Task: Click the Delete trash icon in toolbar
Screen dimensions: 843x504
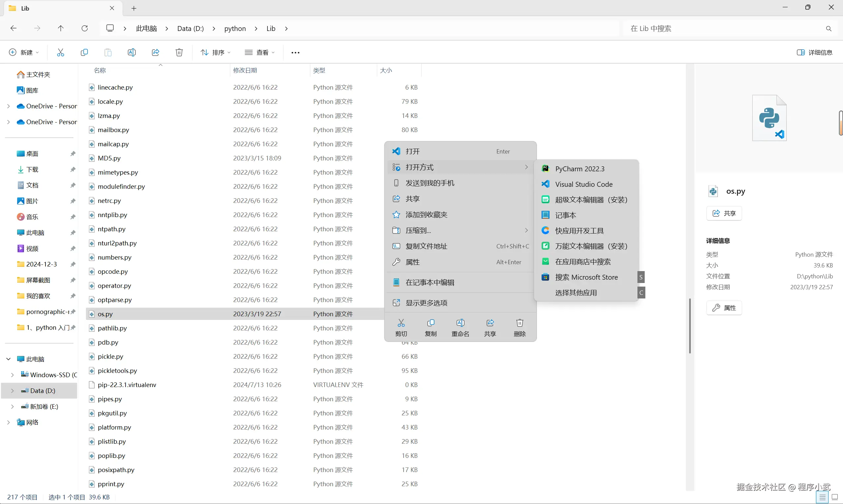Action: (179, 52)
